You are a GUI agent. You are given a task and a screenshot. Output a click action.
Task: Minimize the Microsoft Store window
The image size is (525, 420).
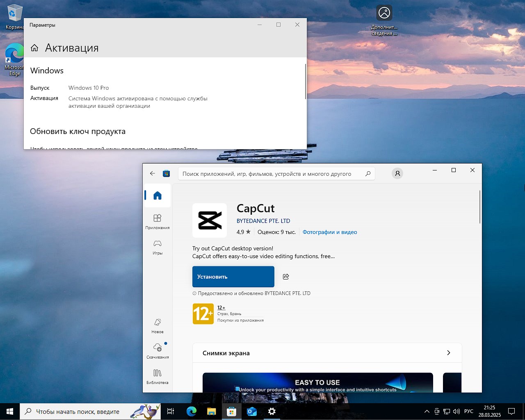tap(435, 170)
